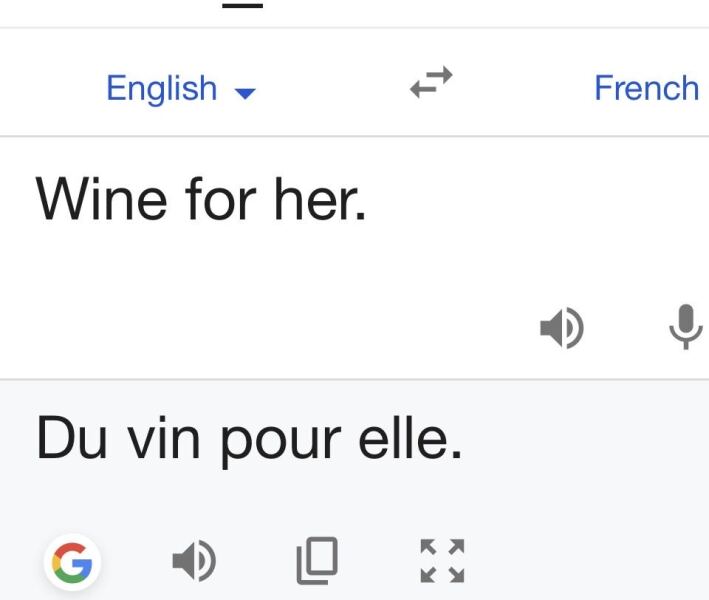The image size is (709, 600).
Task: Click the arrow next to English
Action: click(245, 93)
